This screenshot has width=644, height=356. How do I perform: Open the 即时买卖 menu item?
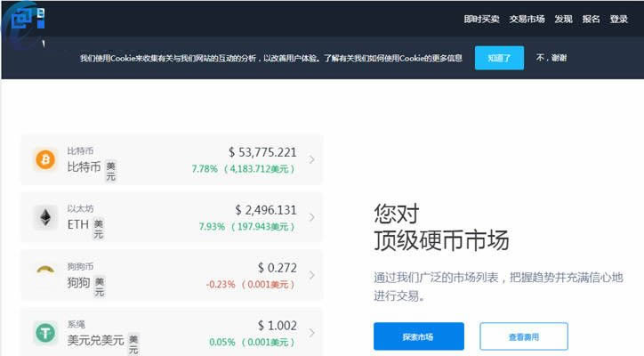click(x=481, y=19)
